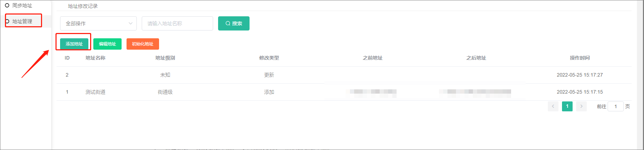Open the 同步地址 menu item
This screenshot has height=150, width=644.
click(x=22, y=5)
